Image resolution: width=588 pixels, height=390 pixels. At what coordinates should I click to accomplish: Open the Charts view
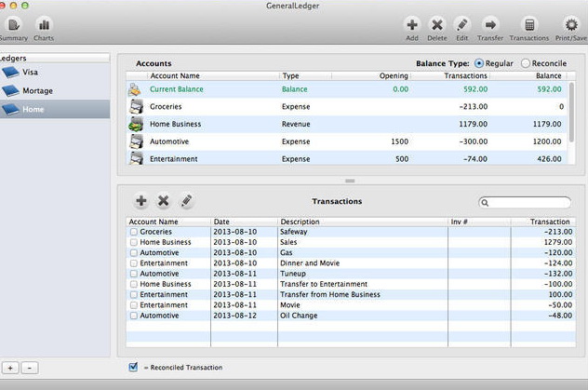(44, 25)
